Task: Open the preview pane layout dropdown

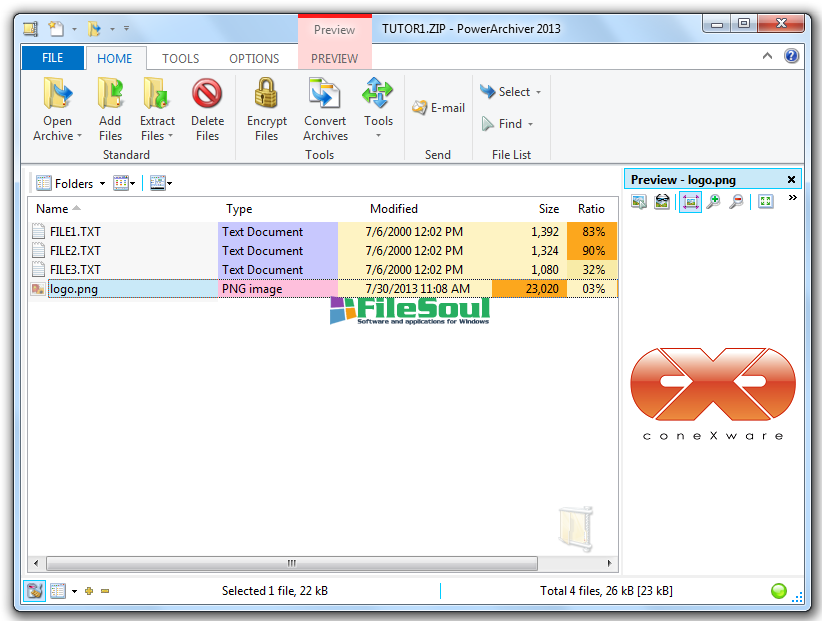Action: click(161, 183)
